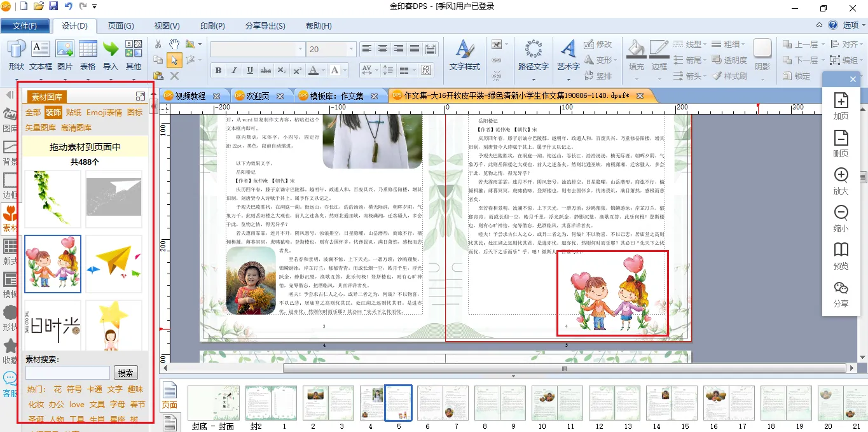Toggle italic text formatting
Viewport: 868px width, 432px height.
(x=234, y=71)
